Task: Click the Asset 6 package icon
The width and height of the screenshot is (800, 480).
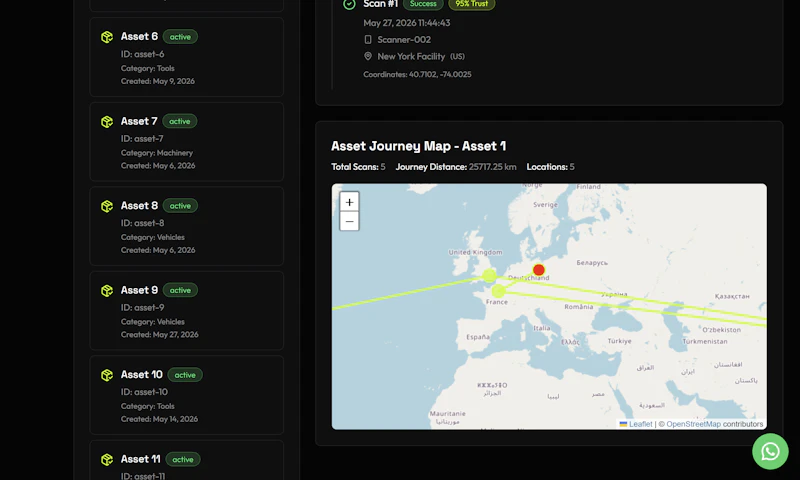Action: [107, 37]
